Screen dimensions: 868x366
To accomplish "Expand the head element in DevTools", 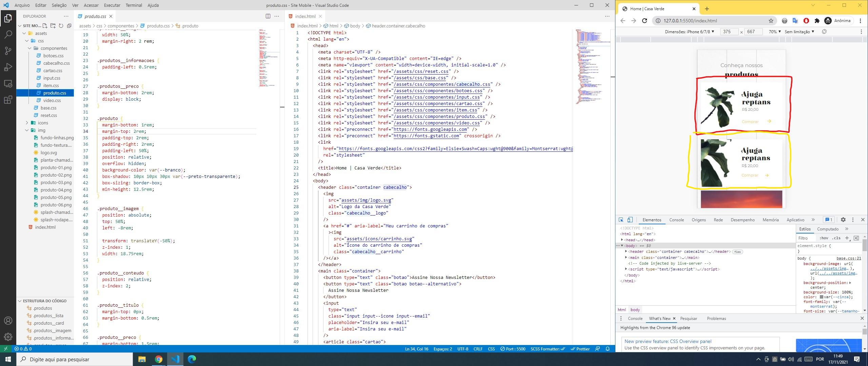I will [x=622, y=240].
